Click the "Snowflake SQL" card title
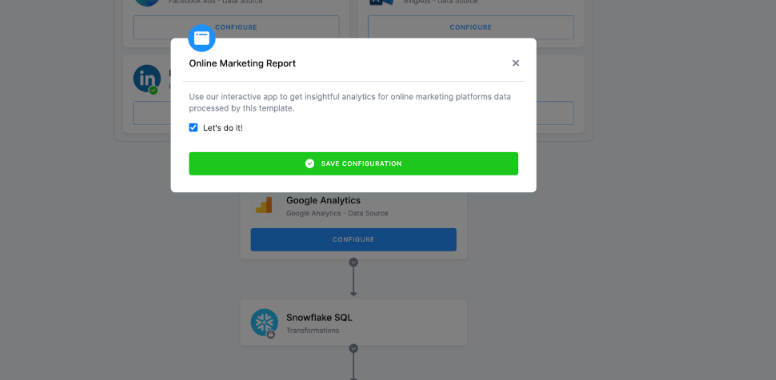Screen dimensions: 776x380 point(319,318)
